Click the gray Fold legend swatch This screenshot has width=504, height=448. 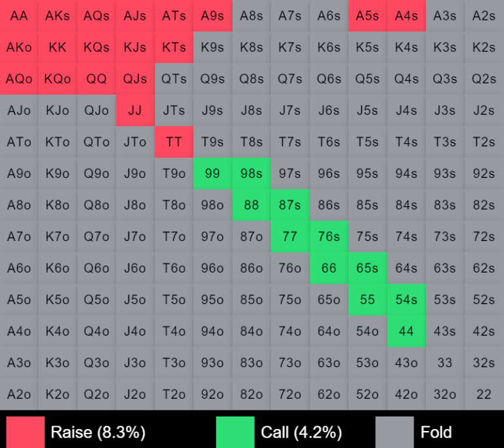pyautogui.click(x=394, y=432)
